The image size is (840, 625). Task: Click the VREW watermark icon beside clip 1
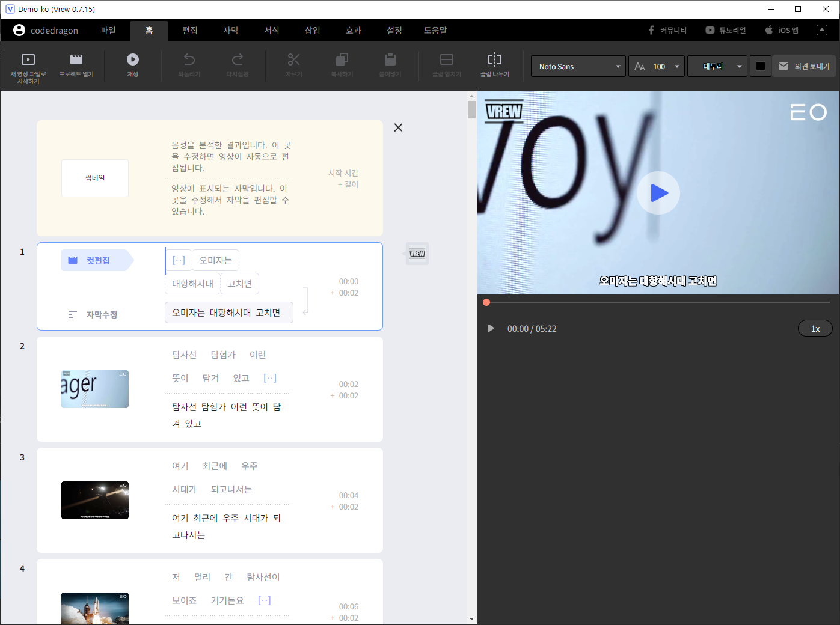[x=417, y=254]
